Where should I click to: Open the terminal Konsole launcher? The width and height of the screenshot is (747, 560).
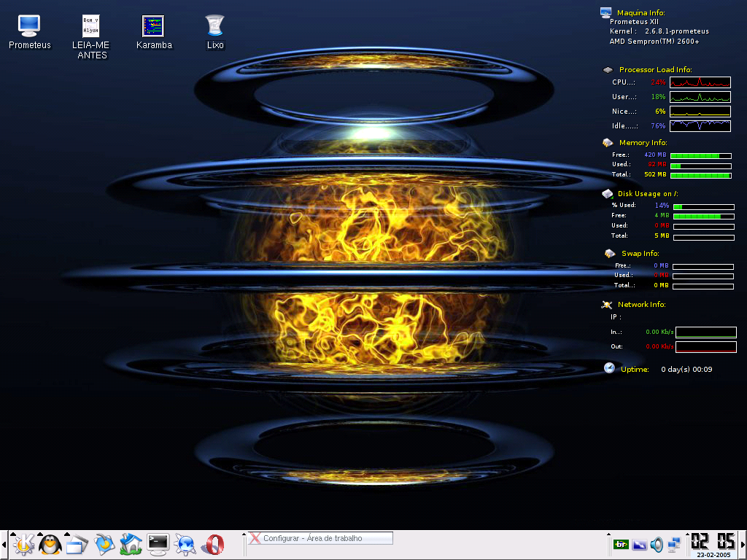tap(158, 544)
